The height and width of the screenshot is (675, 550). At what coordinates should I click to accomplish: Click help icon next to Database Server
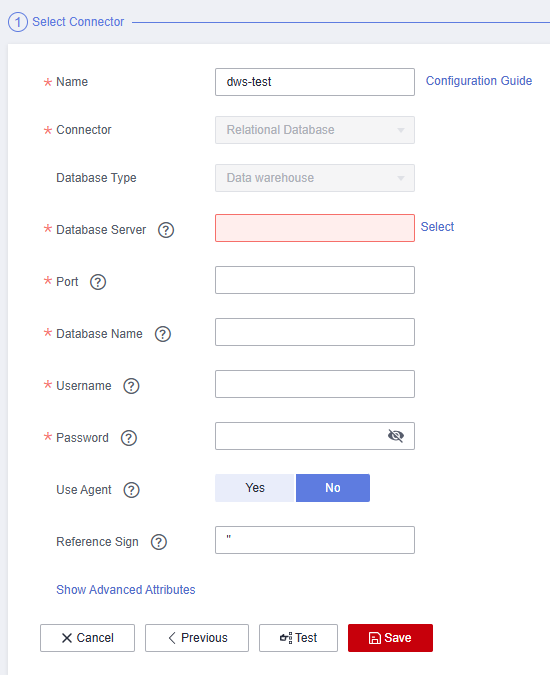click(x=166, y=230)
